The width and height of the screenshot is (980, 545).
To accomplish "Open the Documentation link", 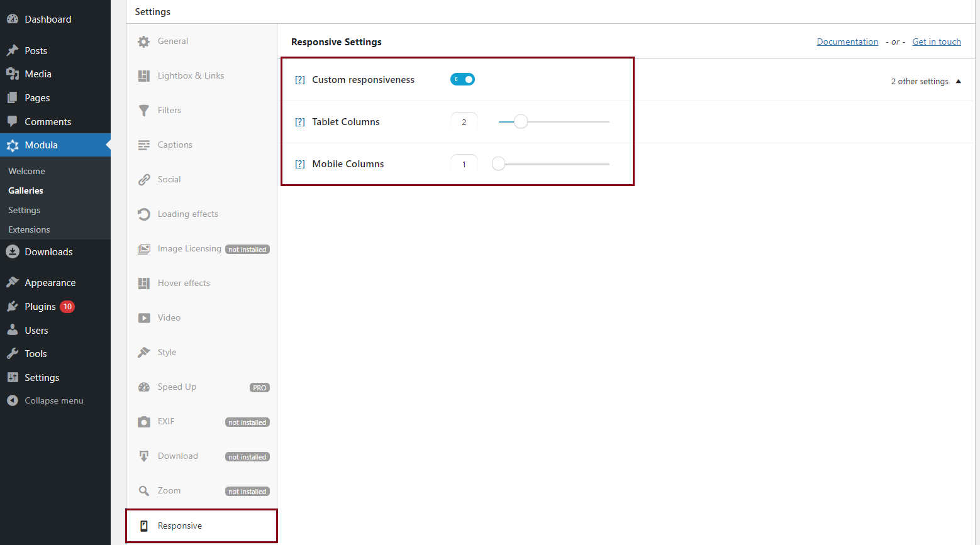I will (x=847, y=41).
